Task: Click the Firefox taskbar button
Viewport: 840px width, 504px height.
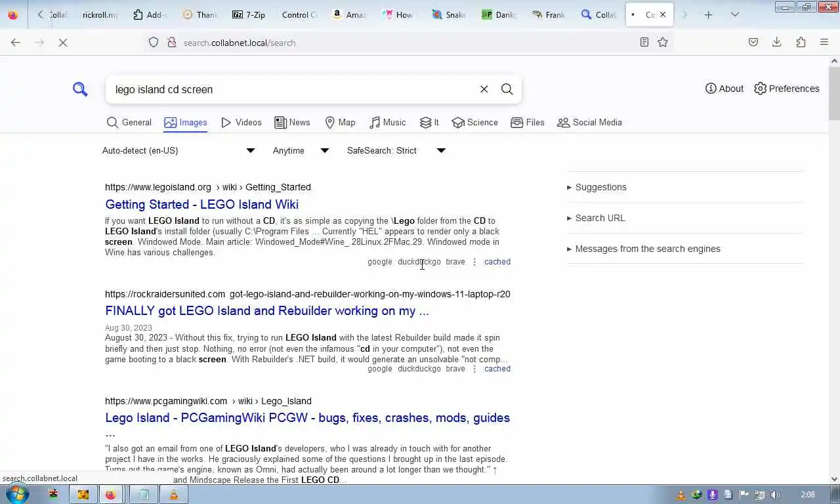Action: click(110, 494)
